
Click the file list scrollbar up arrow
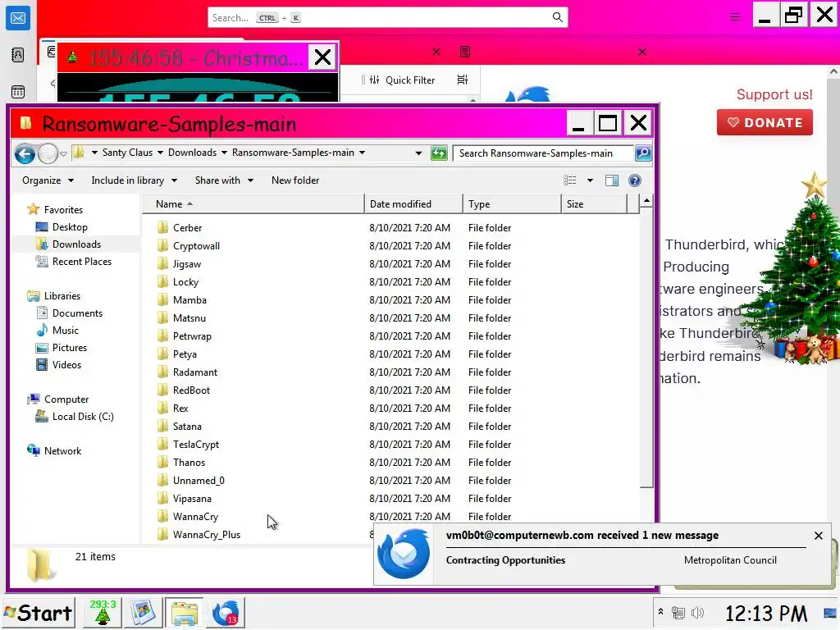(x=646, y=201)
